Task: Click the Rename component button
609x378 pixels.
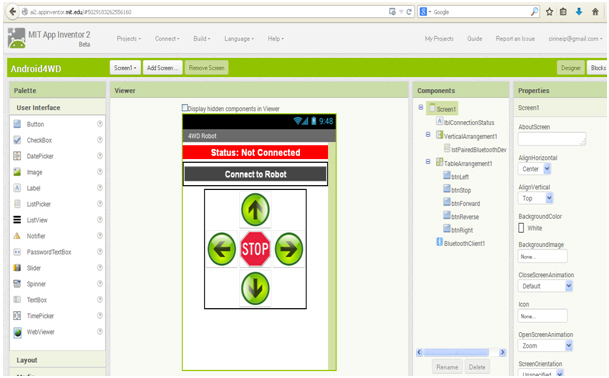Action: point(447,367)
